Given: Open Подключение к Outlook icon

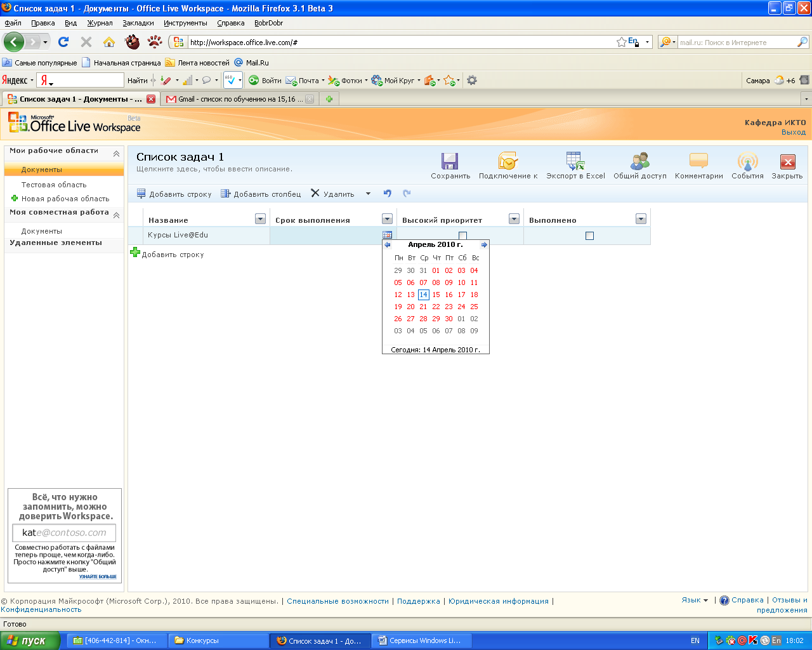Looking at the screenshot, I should [508, 161].
